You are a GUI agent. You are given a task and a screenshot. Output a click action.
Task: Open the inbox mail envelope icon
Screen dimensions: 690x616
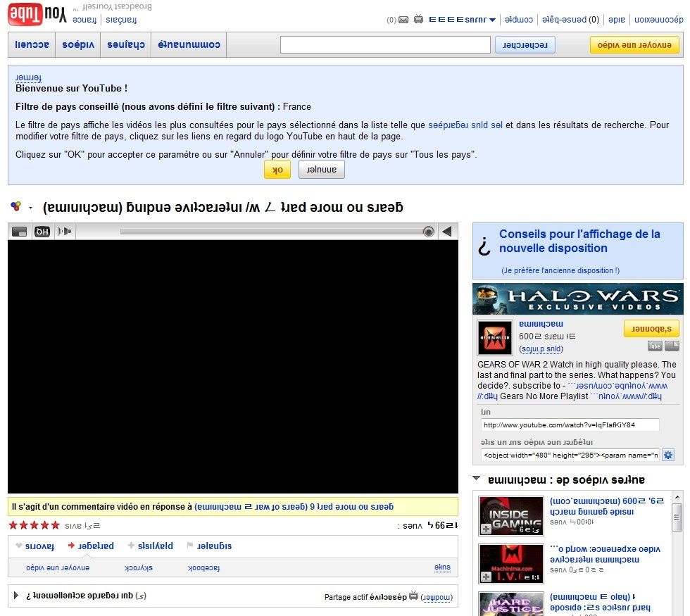[x=403, y=20]
